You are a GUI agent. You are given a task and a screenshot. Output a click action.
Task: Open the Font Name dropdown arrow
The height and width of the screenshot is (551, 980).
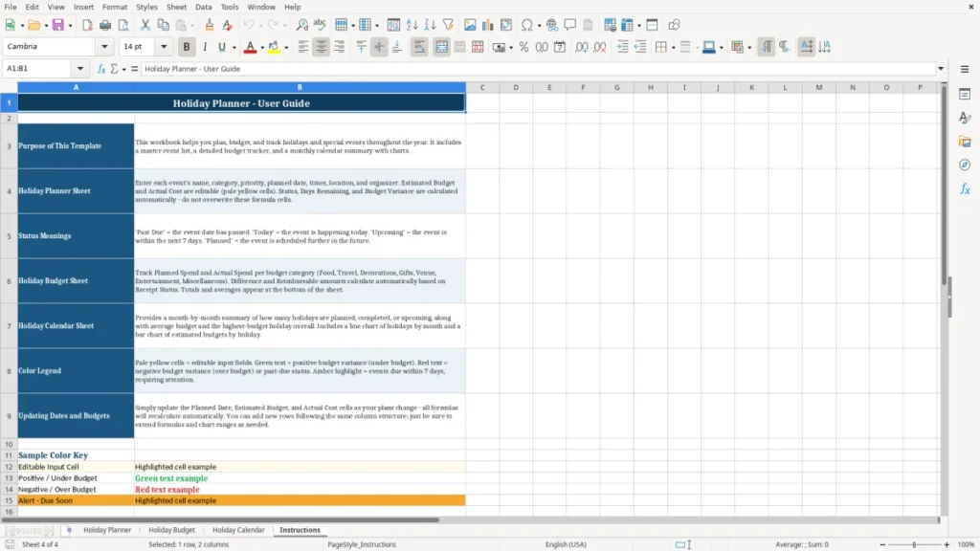click(104, 46)
